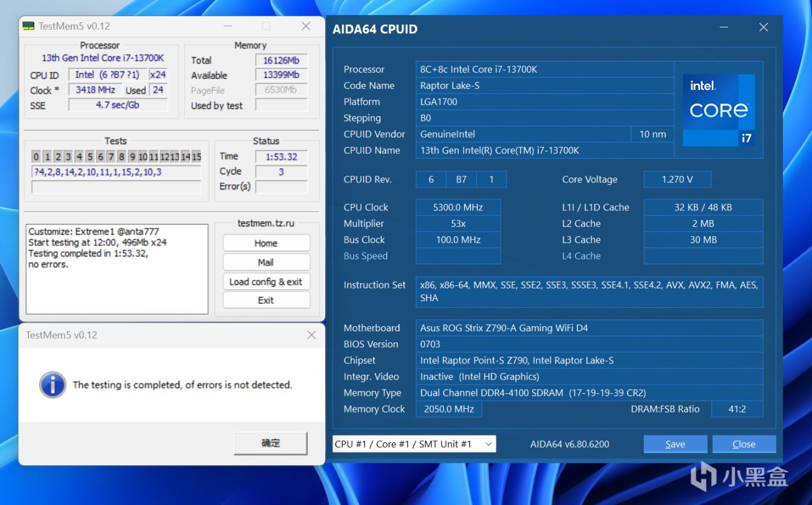Save the AIDA64 CPUID report
Image resolution: width=812 pixels, height=505 pixels.
[x=675, y=444]
